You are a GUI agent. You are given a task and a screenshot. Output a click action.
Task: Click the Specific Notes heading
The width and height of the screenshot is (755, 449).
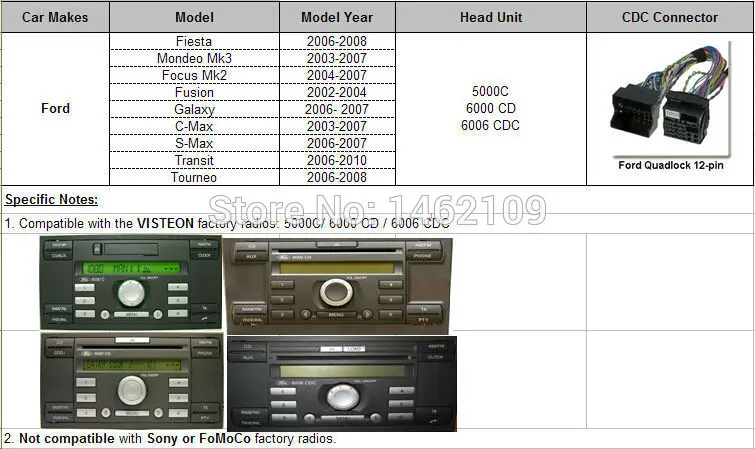[x=52, y=199]
